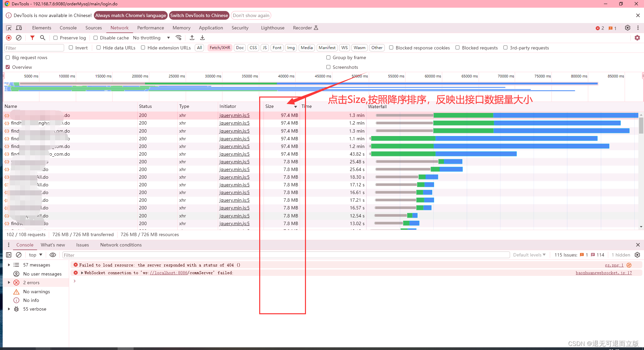Image resolution: width=644 pixels, height=350 pixels.
Task: Check the Invert filter checkbox
Action: pyautogui.click(x=71, y=48)
